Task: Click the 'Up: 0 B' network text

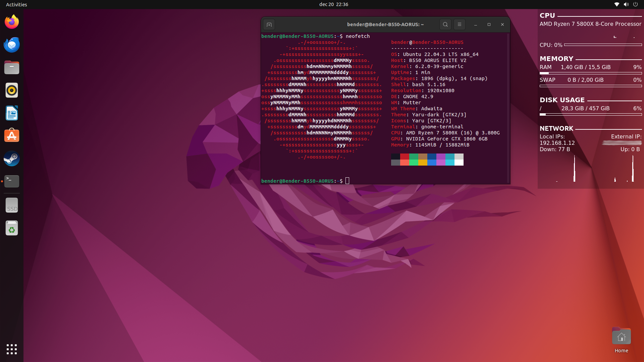Action: tap(630, 149)
